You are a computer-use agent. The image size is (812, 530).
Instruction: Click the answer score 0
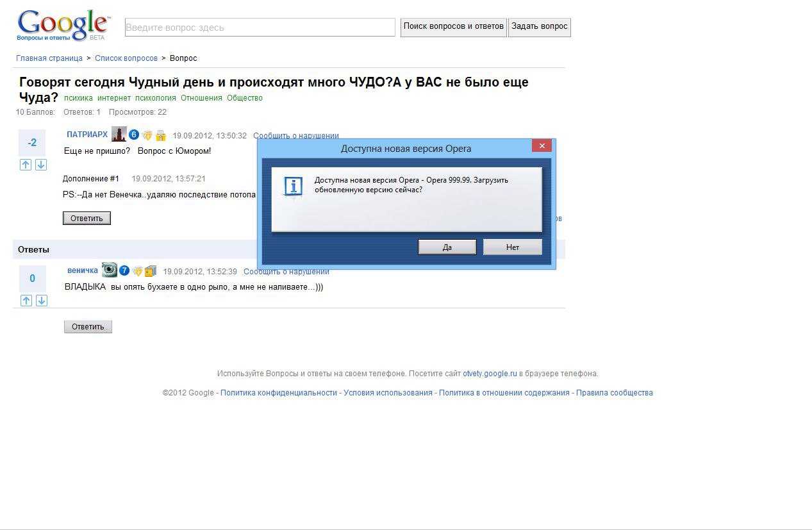(x=33, y=278)
